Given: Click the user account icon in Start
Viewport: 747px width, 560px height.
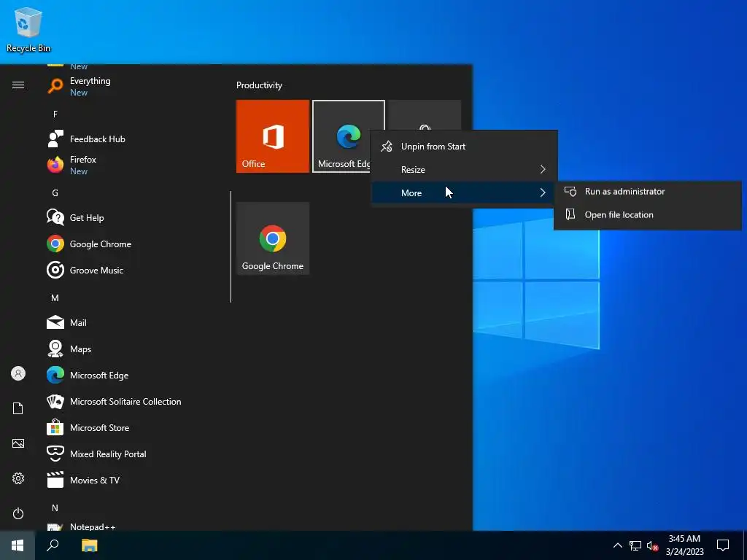Looking at the screenshot, I should 18,373.
